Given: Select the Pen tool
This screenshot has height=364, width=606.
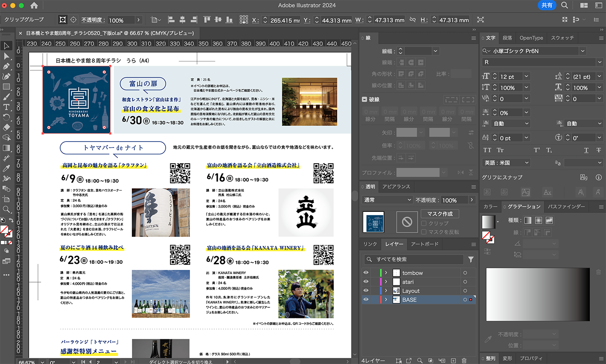Looking at the screenshot, I should tap(6, 66).
